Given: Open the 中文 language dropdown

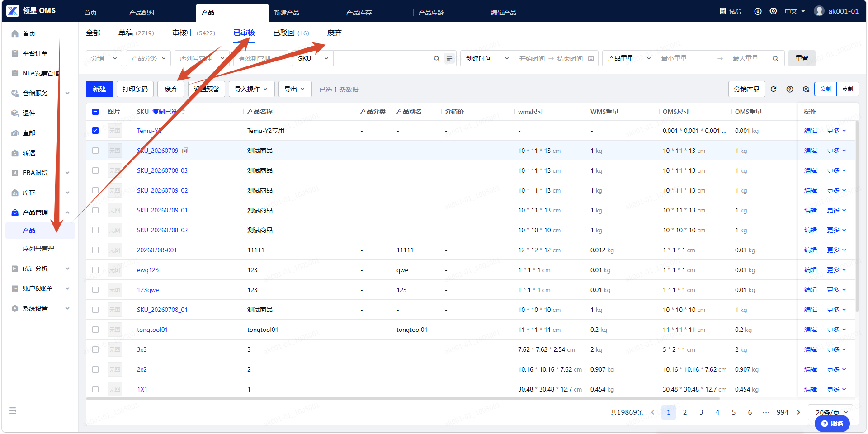Looking at the screenshot, I should [x=795, y=11].
